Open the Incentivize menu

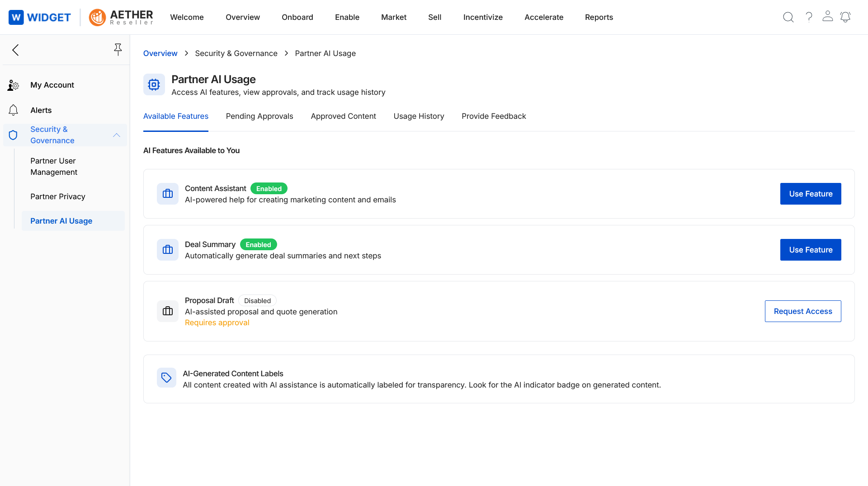coord(483,17)
